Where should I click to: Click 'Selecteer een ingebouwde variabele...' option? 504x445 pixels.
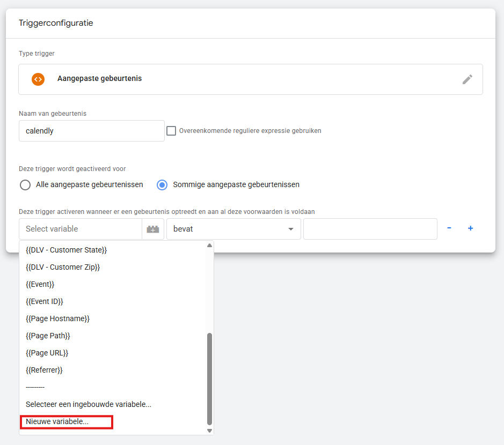click(89, 404)
